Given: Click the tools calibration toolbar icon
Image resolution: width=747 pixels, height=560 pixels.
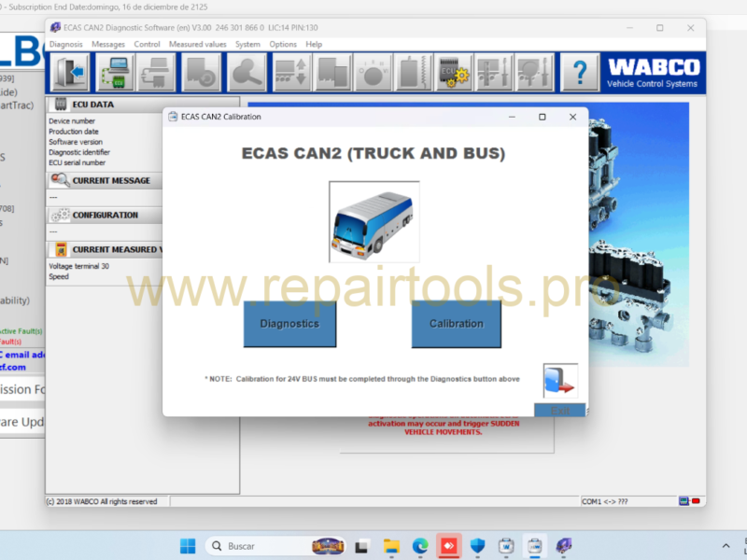Looking at the screenshot, I should [494, 73].
